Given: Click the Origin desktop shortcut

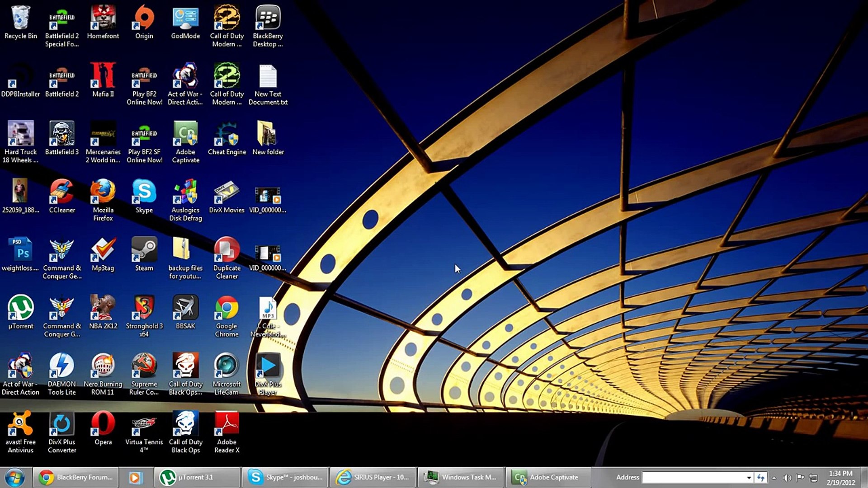Looking at the screenshot, I should (x=144, y=18).
